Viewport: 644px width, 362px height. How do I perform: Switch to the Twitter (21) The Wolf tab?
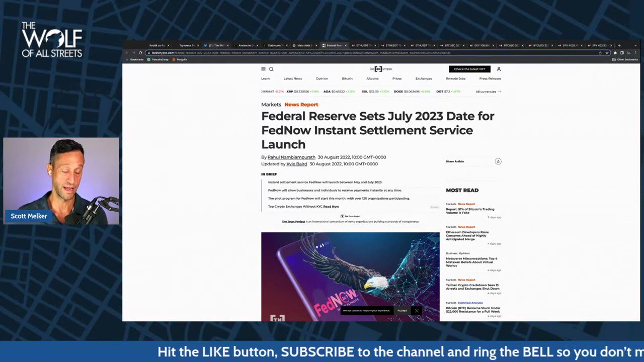pyautogui.click(x=216, y=45)
